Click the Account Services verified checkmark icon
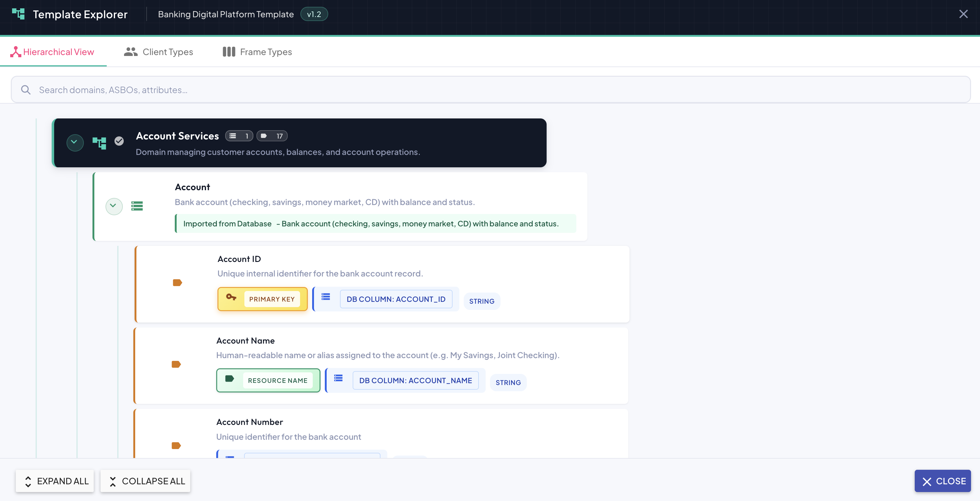 pyautogui.click(x=119, y=141)
